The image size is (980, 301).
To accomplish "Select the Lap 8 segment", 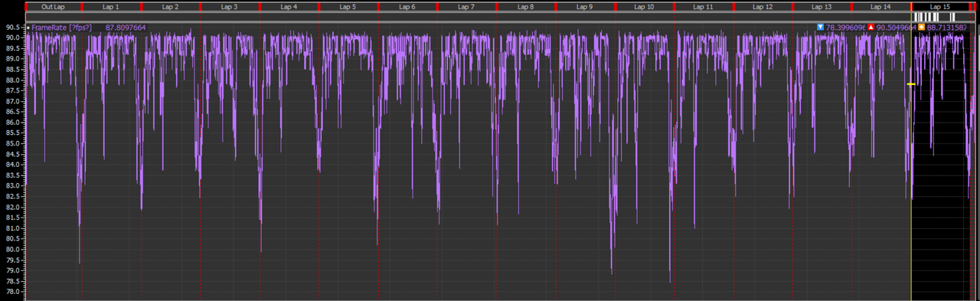I will click(x=525, y=6).
